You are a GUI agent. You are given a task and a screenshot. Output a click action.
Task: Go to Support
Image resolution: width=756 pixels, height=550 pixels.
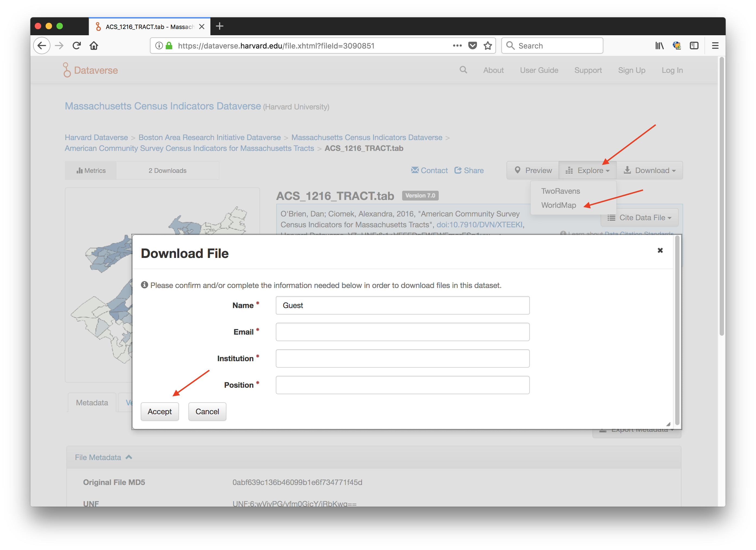pos(588,70)
